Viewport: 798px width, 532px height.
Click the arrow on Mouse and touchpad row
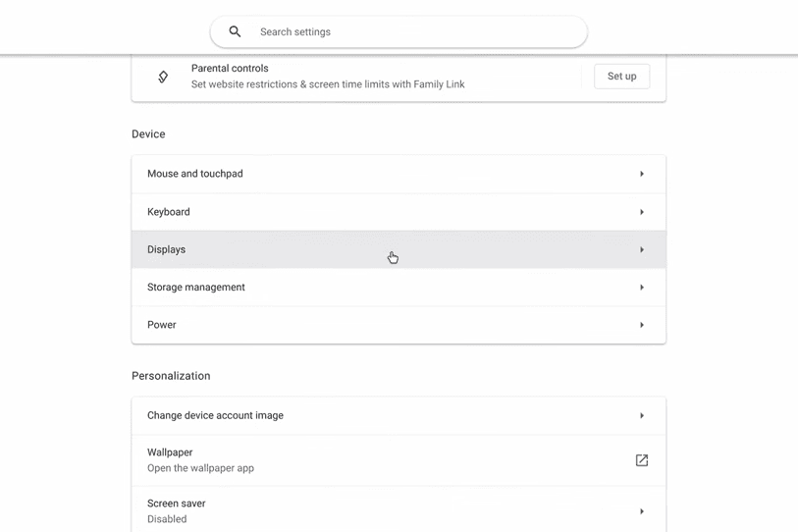pyautogui.click(x=642, y=174)
